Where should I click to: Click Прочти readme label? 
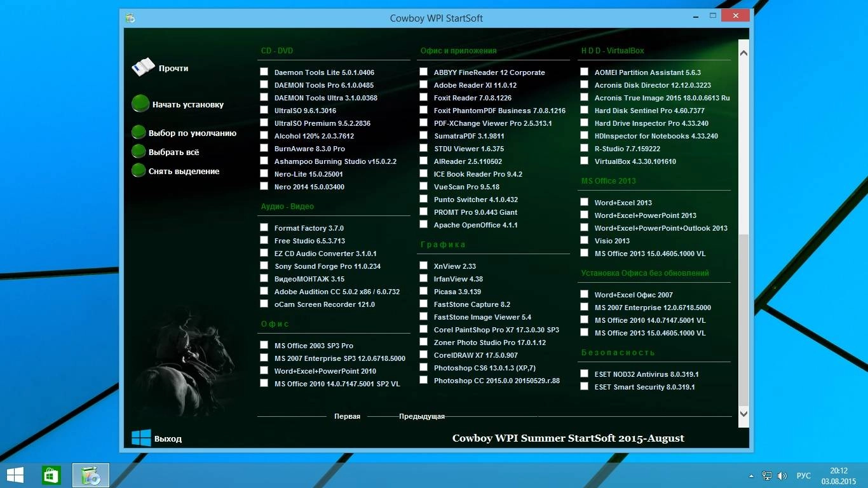tap(173, 69)
